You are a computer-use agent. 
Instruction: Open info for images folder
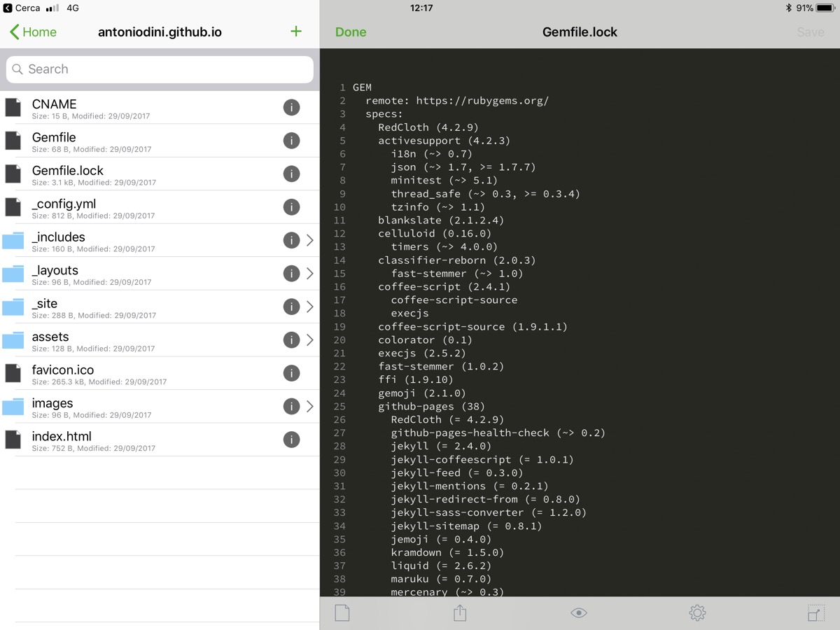coord(291,407)
